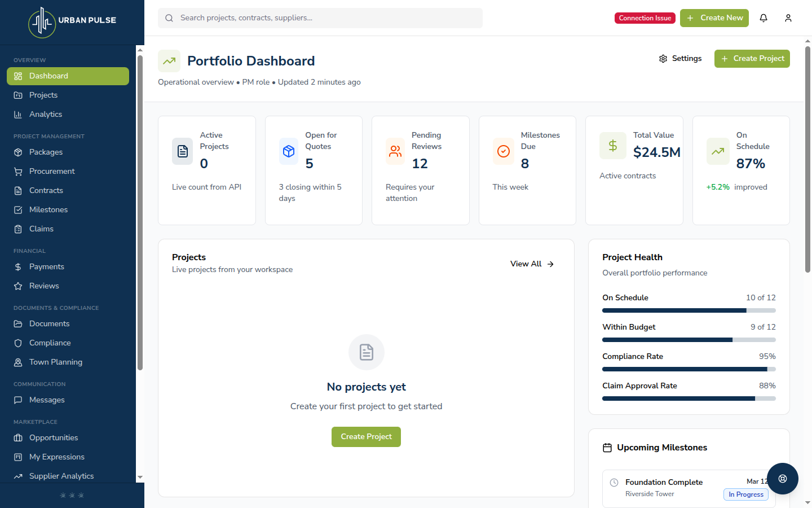Click the Urban Pulse logo icon
812x508 pixels.
(42, 23)
